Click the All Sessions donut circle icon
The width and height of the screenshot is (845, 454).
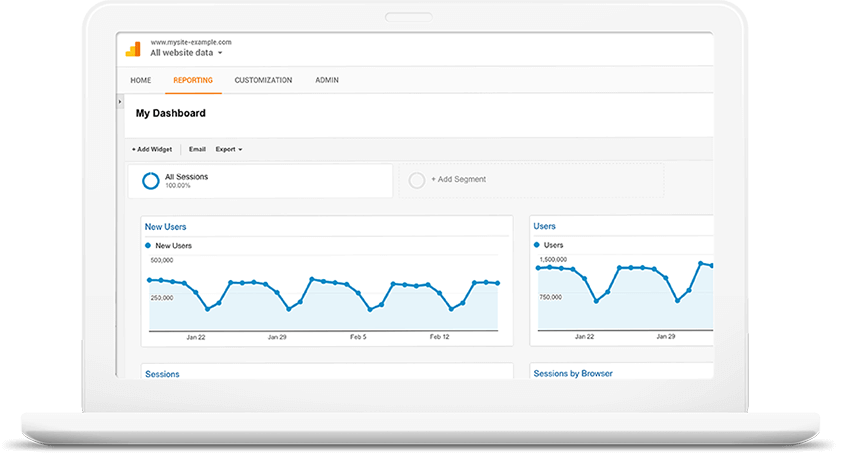tap(150, 181)
